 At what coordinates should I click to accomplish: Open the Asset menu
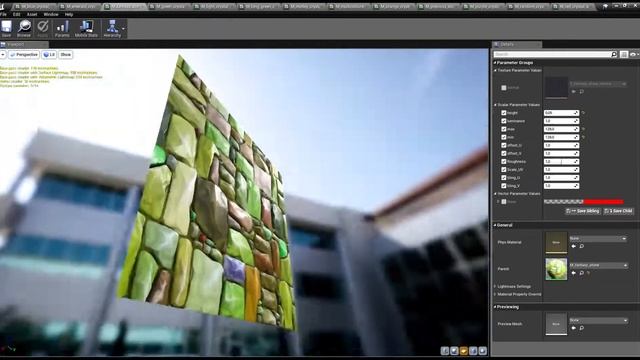[32, 14]
